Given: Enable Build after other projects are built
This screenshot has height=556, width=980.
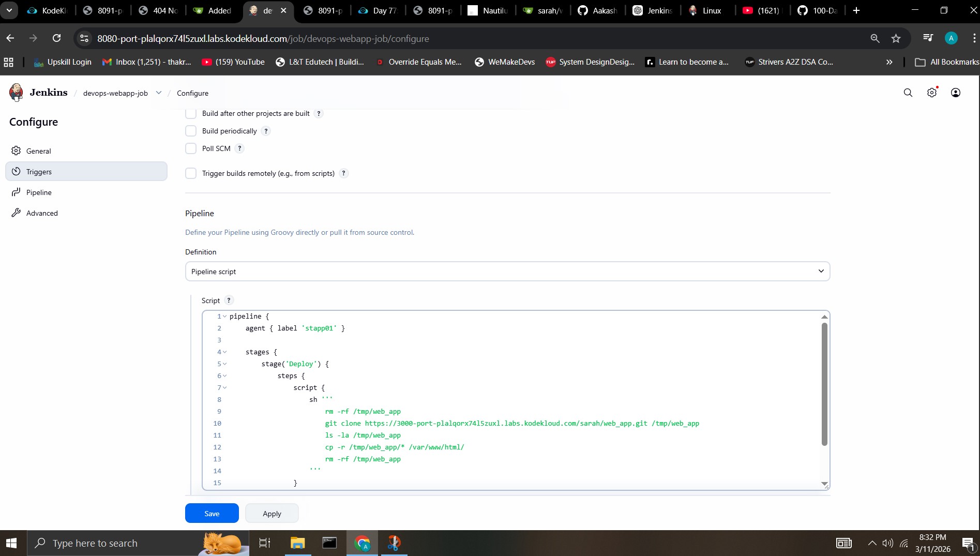Looking at the screenshot, I should tap(191, 114).
